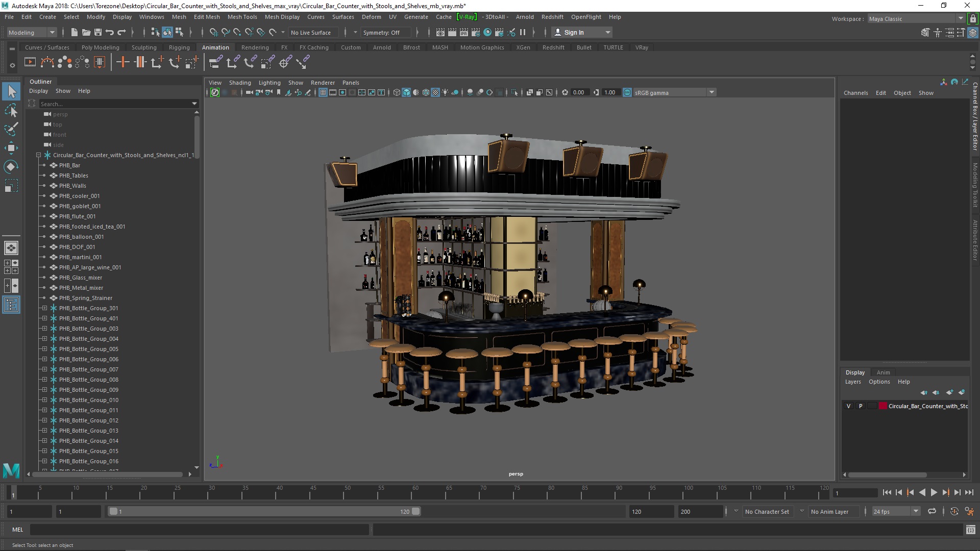
Task: Open a scene using folder icon
Action: click(x=86, y=32)
